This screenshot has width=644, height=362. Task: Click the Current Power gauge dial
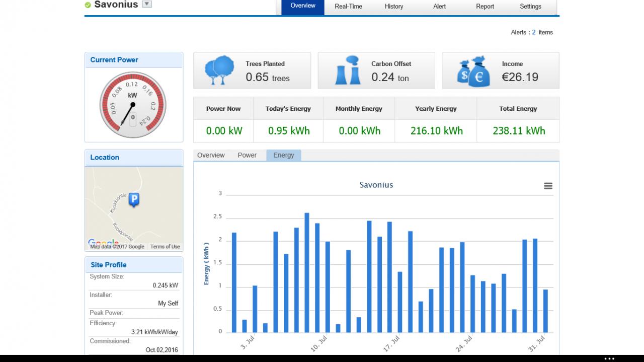point(132,105)
